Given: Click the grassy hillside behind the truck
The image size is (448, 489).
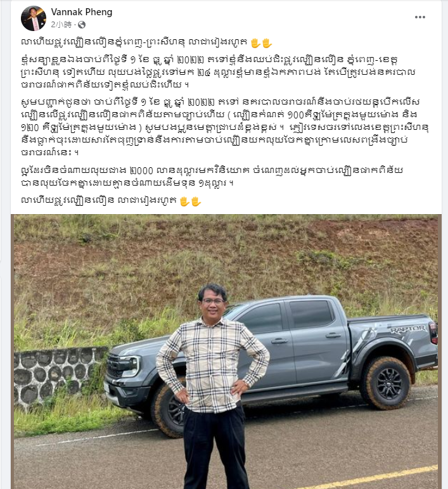Looking at the screenshot, I should 226,256.
